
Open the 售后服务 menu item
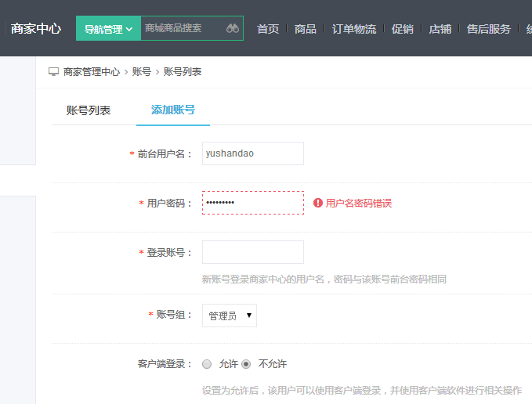pos(489,29)
